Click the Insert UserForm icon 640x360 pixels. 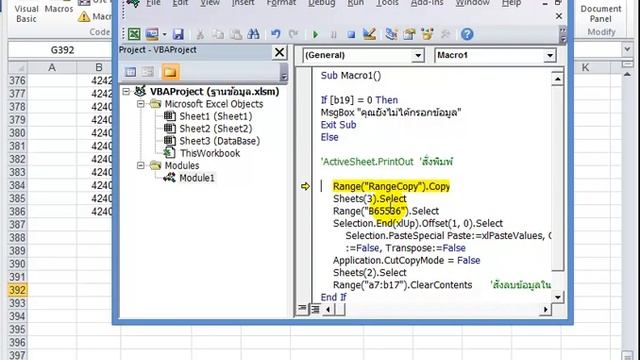[x=152, y=34]
